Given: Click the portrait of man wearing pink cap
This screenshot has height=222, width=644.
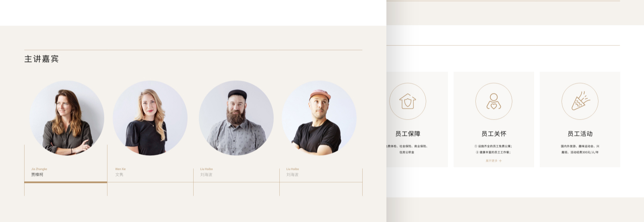Looking at the screenshot, I should coord(319,118).
